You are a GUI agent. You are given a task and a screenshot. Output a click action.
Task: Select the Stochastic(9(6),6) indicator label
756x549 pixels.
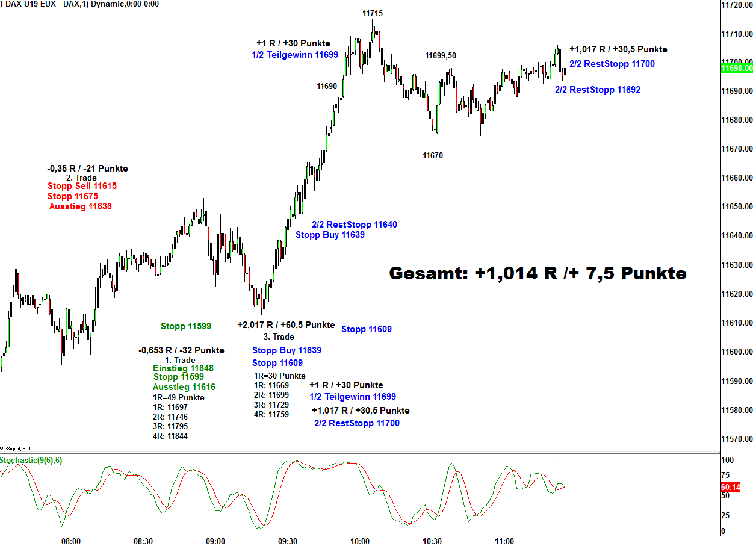point(31,461)
